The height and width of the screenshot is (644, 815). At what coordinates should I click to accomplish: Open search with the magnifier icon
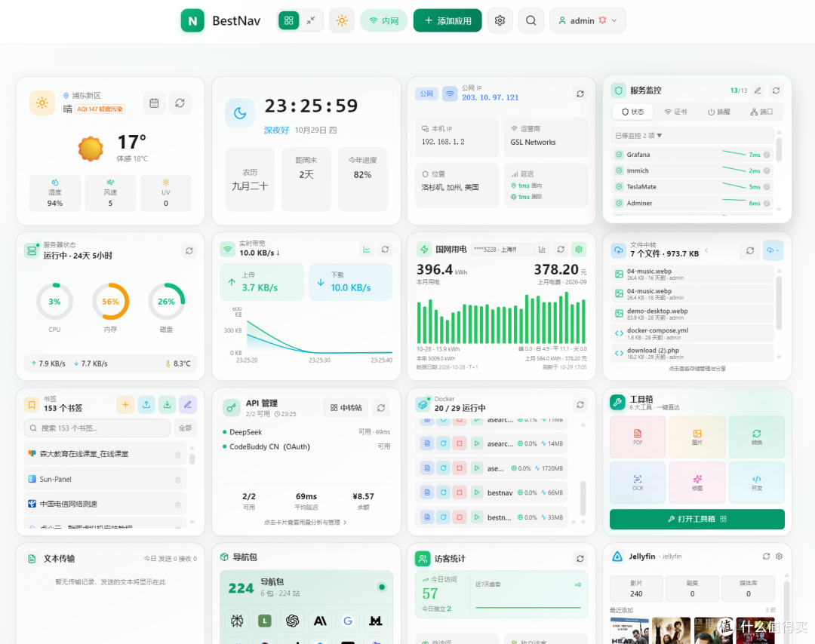pyautogui.click(x=531, y=21)
